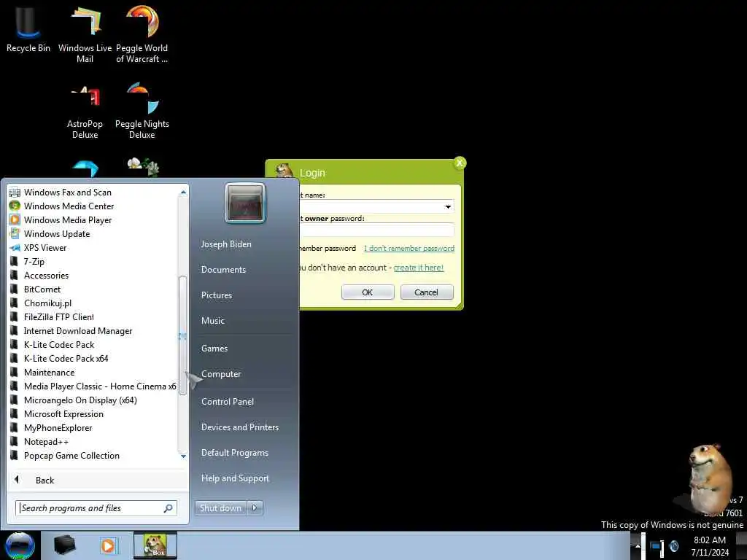747x560 pixels.
Task: Click OK in the Login dialog
Action: pos(368,292)
